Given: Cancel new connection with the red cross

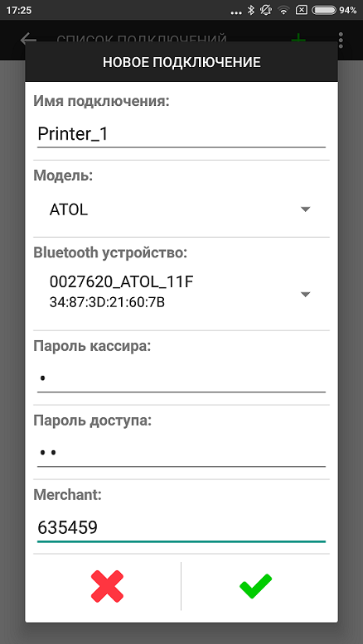Looking at the screenshot, I should pyautogui.click(x=107, y=586).
